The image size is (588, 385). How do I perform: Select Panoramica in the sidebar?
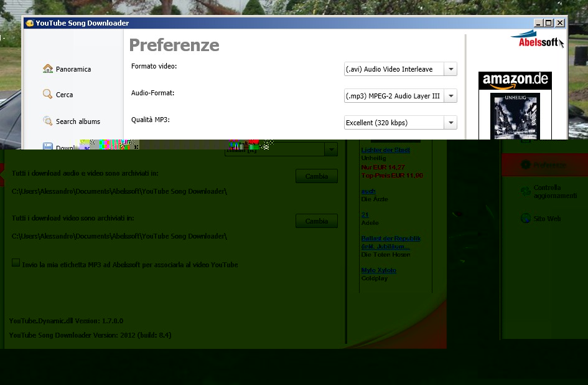click(73, 69)
